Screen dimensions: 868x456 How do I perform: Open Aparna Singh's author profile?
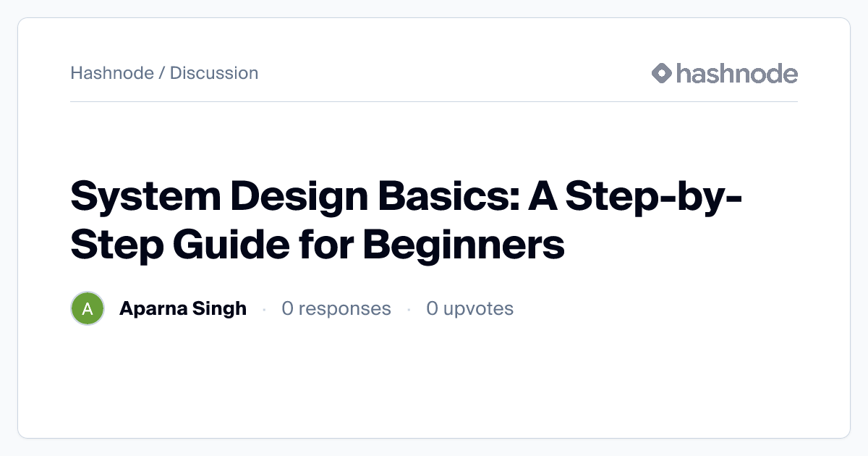pos(183,309)
